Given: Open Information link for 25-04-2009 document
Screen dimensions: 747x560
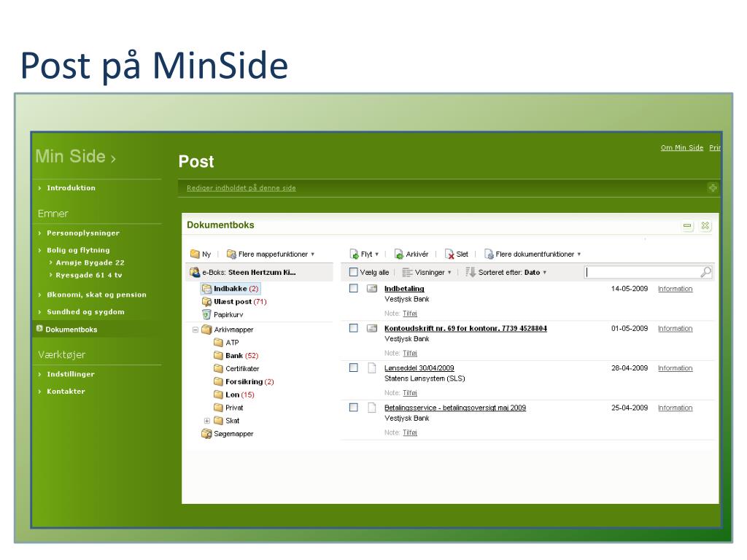Looking at the screenshot, I should pos(675,408).
